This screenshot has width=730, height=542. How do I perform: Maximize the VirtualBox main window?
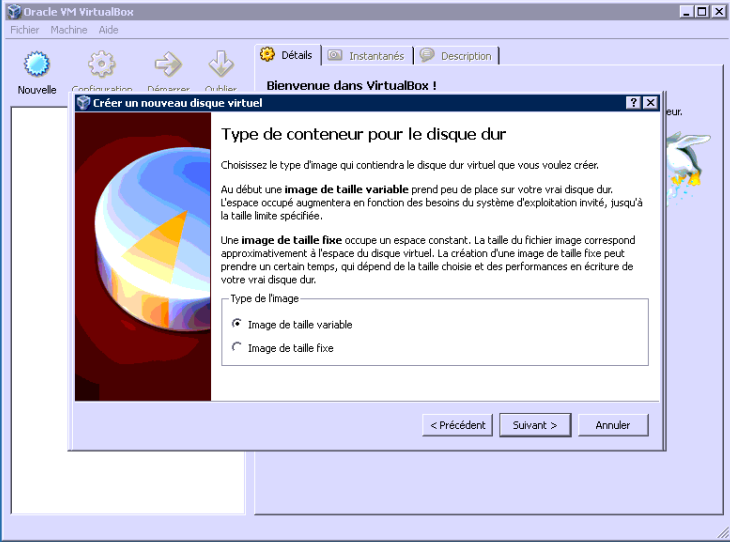click(x=703, y=11)
